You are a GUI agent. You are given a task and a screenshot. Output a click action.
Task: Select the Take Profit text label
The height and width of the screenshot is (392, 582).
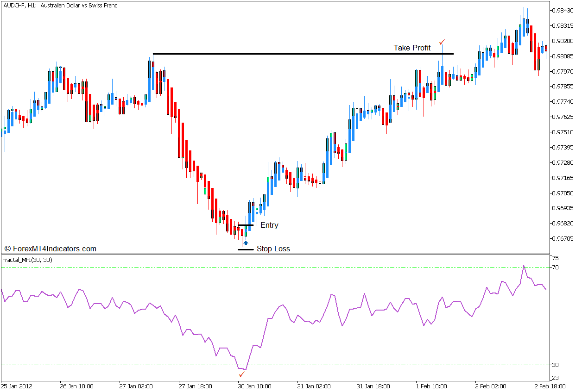point(412,48)
